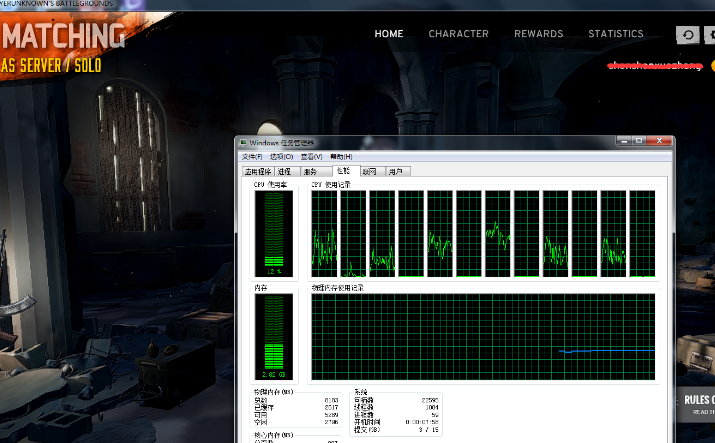Click the RULES button

click(x=696, y=404)
